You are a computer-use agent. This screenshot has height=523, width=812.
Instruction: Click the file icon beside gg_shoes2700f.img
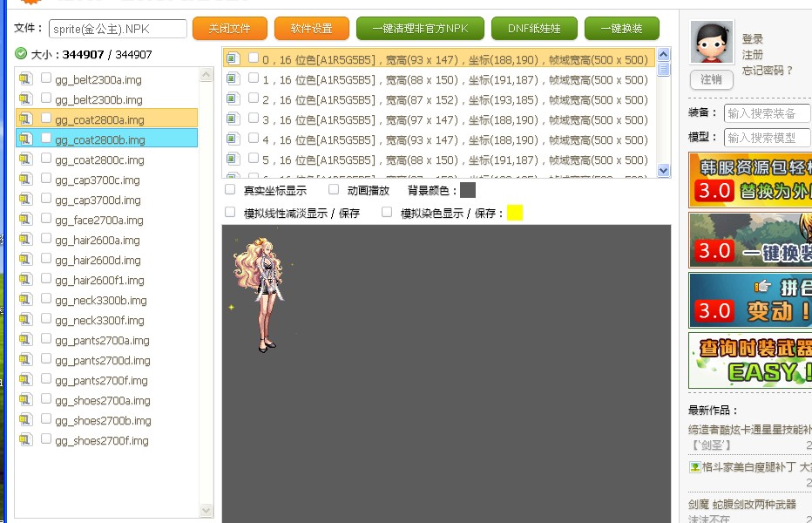tap(25, 440)
